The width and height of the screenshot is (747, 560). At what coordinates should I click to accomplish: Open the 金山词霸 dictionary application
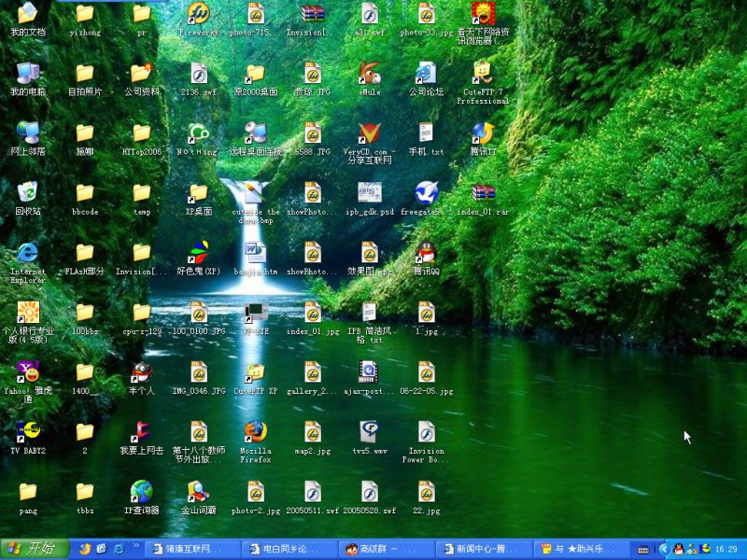(x=198, y=490)
